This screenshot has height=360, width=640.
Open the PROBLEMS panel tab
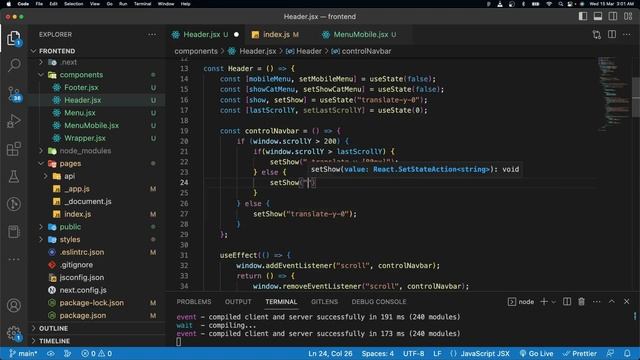click(194, 302)
